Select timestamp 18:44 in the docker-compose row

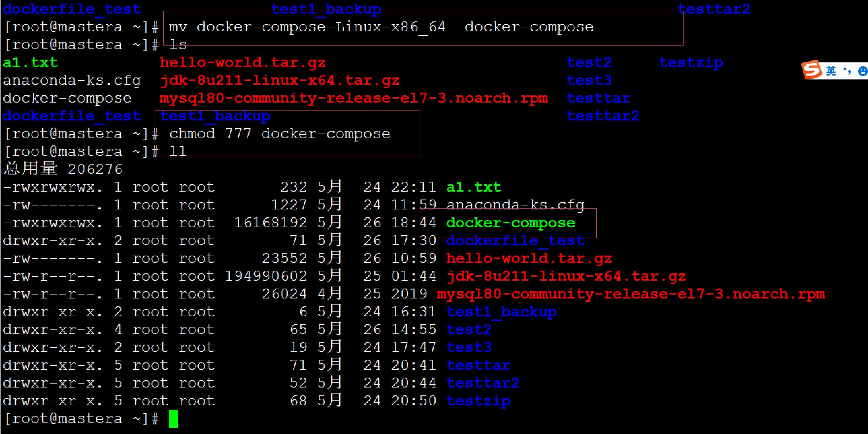(x=414, y=223)
